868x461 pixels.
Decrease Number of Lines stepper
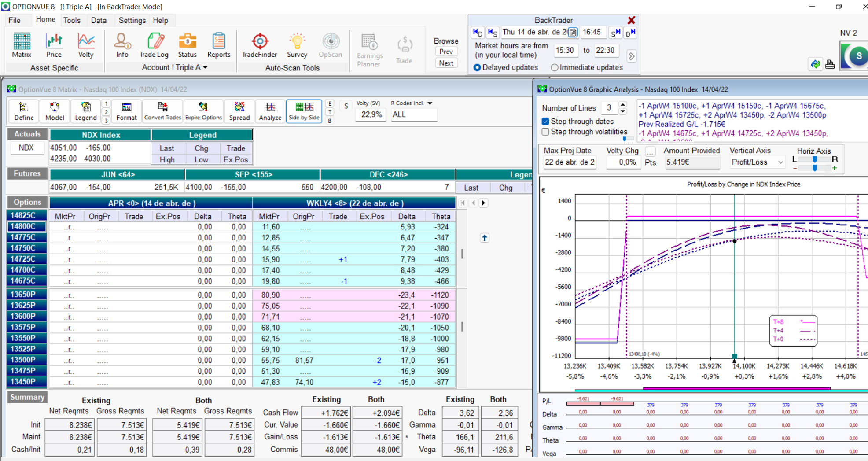pyautogui.click(x=623, y=111)
